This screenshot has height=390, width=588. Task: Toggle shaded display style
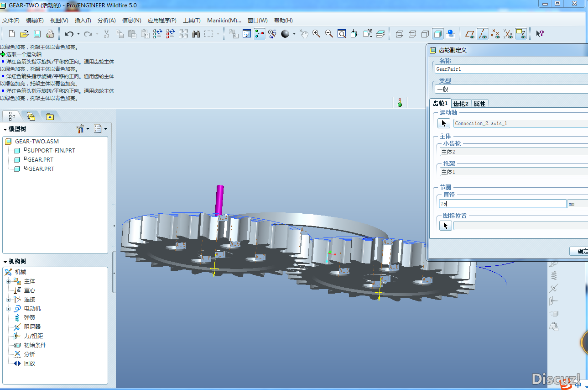[x=438, y=34]
